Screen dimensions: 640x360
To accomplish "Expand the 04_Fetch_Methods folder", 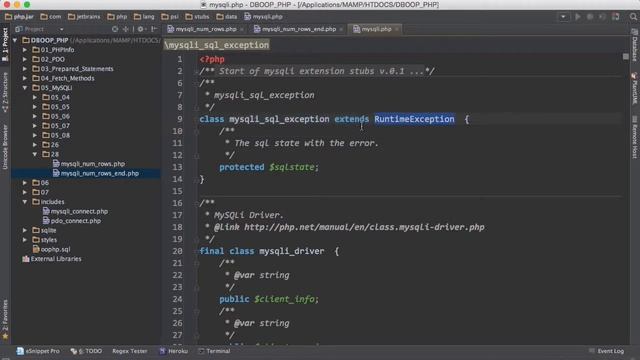I will (x=25, y=78).
